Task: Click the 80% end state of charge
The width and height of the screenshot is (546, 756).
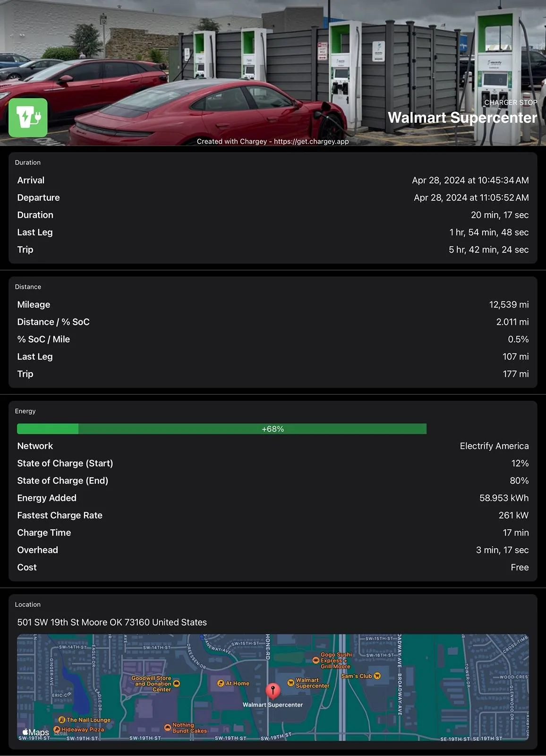Action: 520,481
